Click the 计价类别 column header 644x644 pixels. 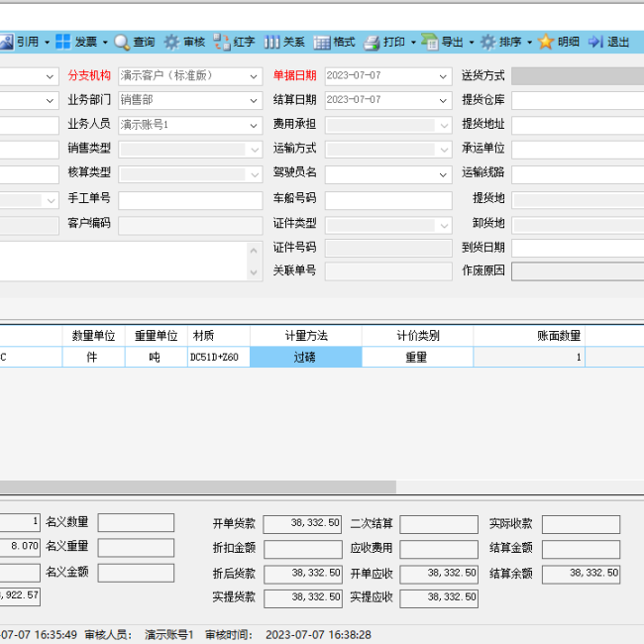point(418,336)
